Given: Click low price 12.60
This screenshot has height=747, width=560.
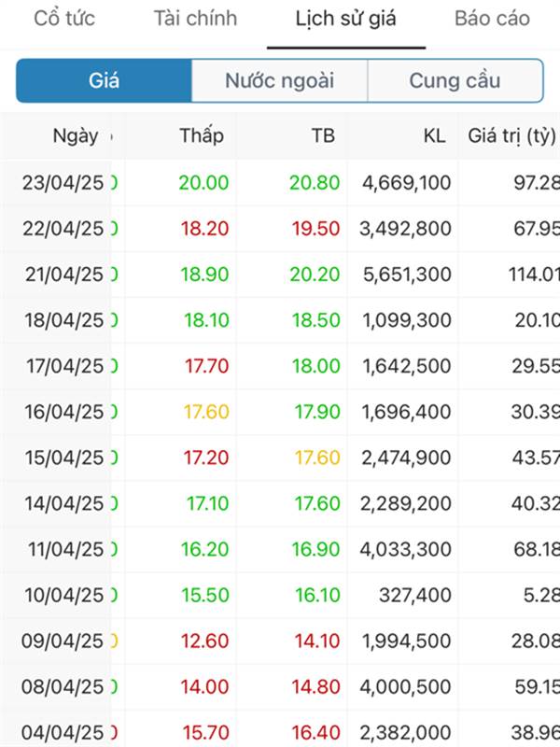Looking at the screenshot, I should (204, 641).
